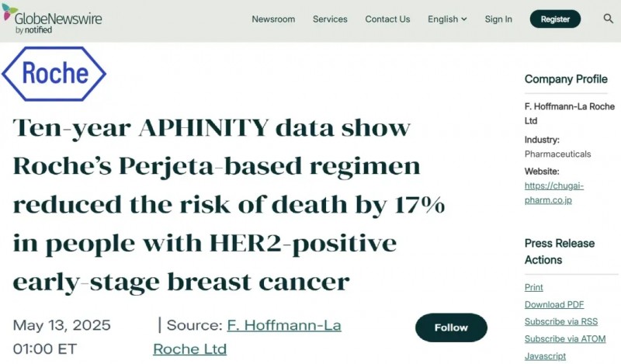Click the Roche hexagon logo
Screen dimensions: 621x364
(x=54, y=74)
